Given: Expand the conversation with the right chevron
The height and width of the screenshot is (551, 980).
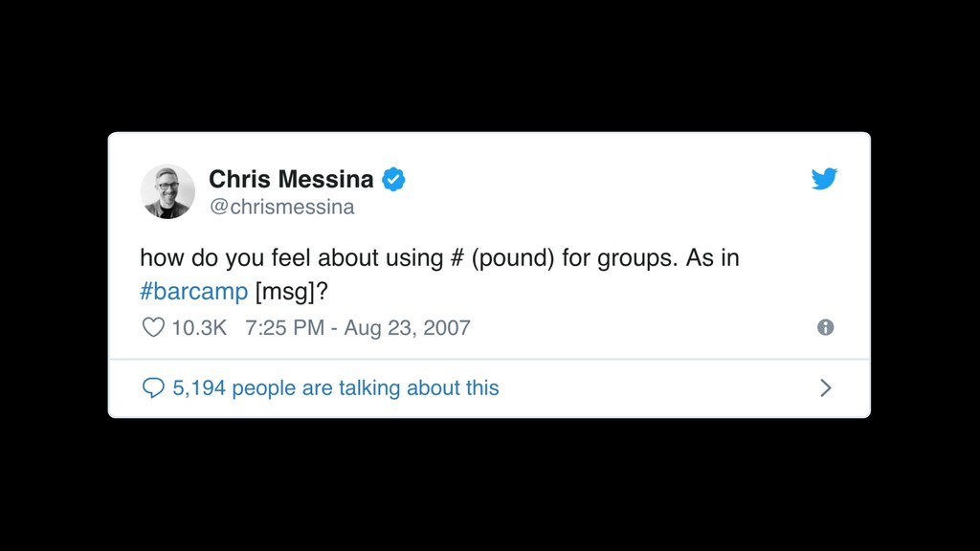Looking at the screenshot, I should coord(826,388).
